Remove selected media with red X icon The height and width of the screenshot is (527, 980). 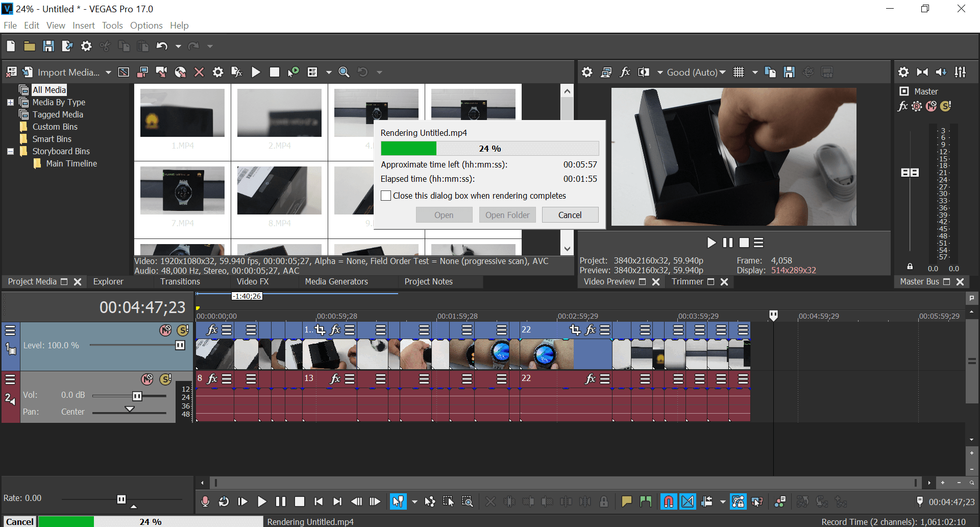pos(199,72)
